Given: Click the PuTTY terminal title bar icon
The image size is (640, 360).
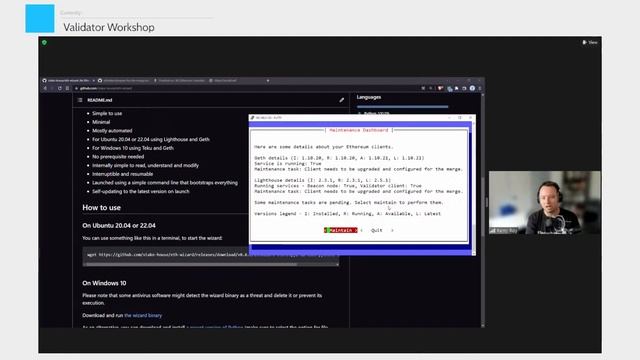Looking at the screenshot, I should click(x=253, y=118).
